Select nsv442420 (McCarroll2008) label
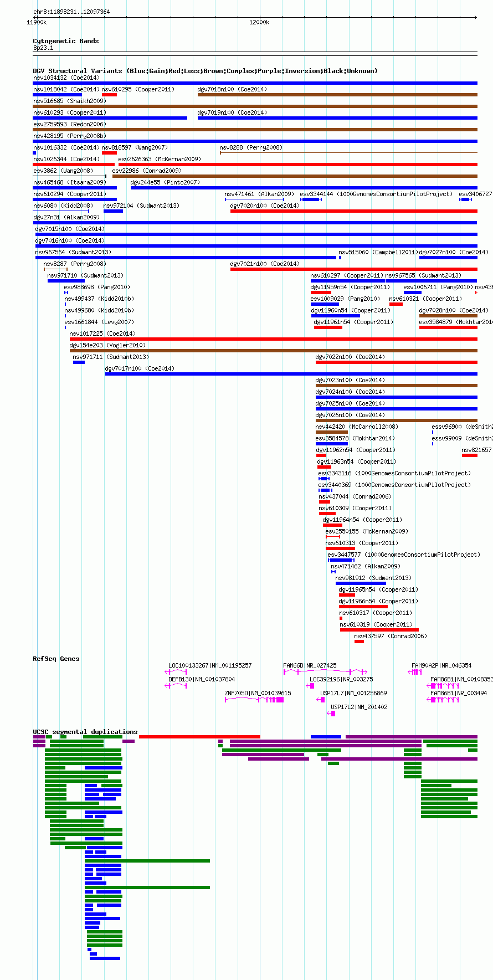The height and width of the screenshot is (980, 493). click(357, 427)
